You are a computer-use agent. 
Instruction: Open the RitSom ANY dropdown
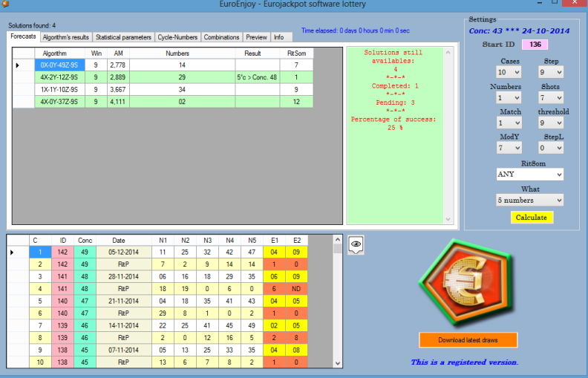[529, 174]
